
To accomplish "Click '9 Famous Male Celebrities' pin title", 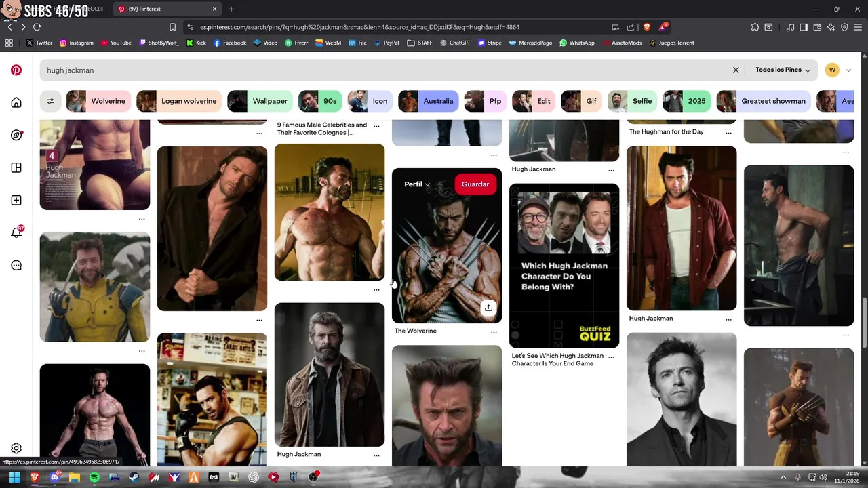I will click(322, 129).
